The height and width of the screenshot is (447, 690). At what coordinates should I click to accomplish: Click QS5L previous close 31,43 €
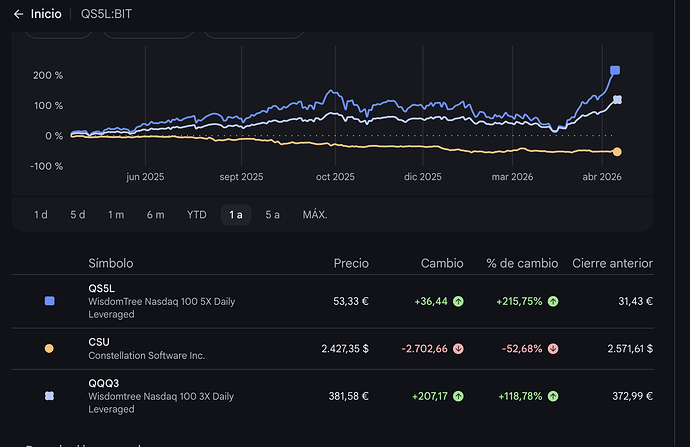coord(635,301)
